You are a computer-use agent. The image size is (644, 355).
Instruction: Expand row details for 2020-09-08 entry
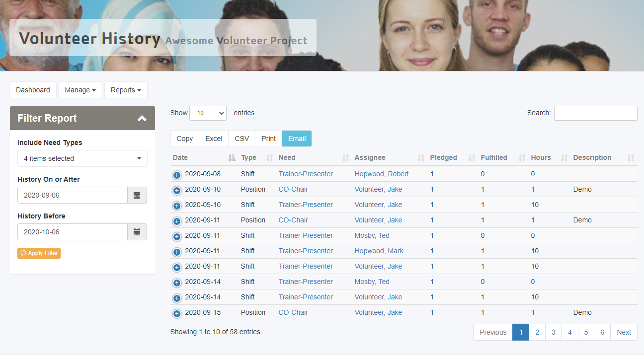[176, 175]
